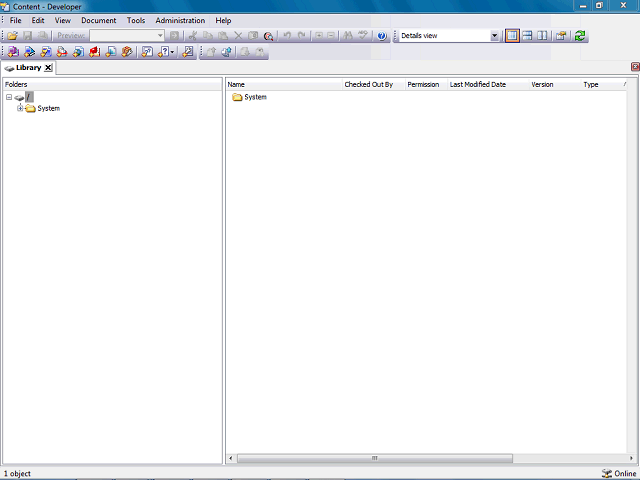Open the View menu
Screen dimensions: 640x480
[63, 20]
